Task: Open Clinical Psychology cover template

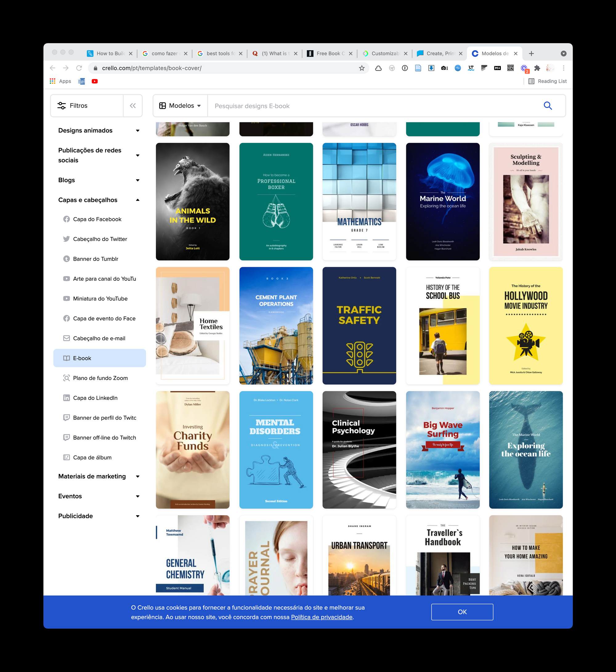Action: [x=359, y=450]
